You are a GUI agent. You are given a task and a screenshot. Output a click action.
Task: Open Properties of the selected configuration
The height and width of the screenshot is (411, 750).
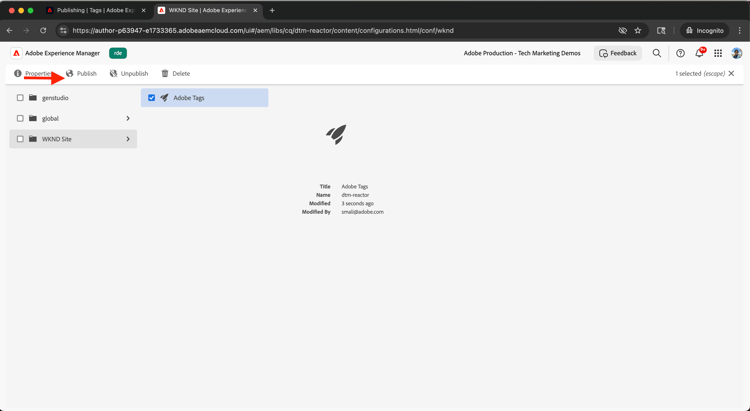(33, 73)
